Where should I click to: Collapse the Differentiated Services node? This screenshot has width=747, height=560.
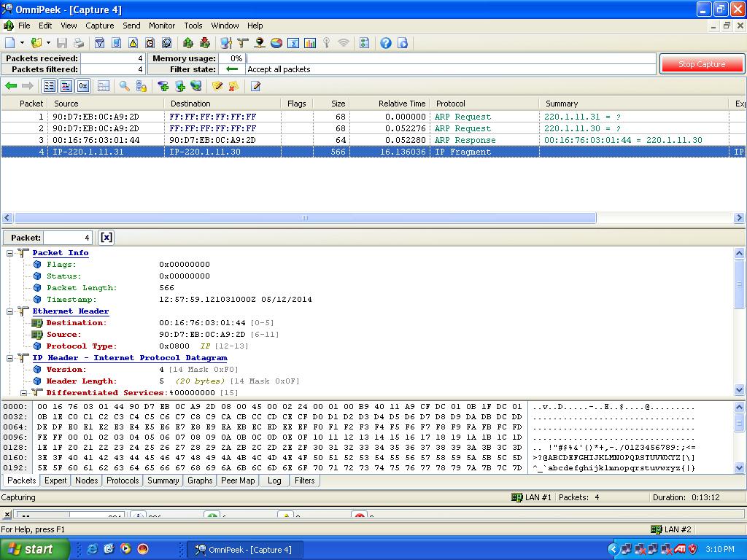pyautogui.click(x=23, y=393)
